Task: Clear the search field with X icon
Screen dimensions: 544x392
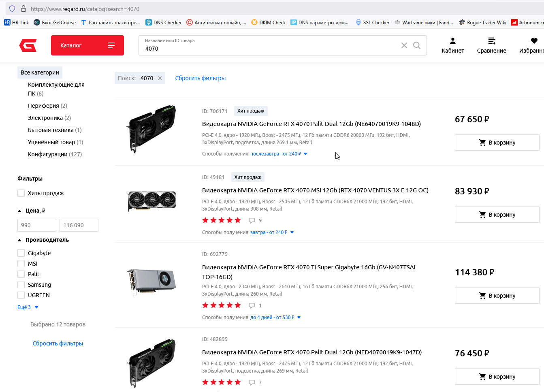Action: coord(404,45)
